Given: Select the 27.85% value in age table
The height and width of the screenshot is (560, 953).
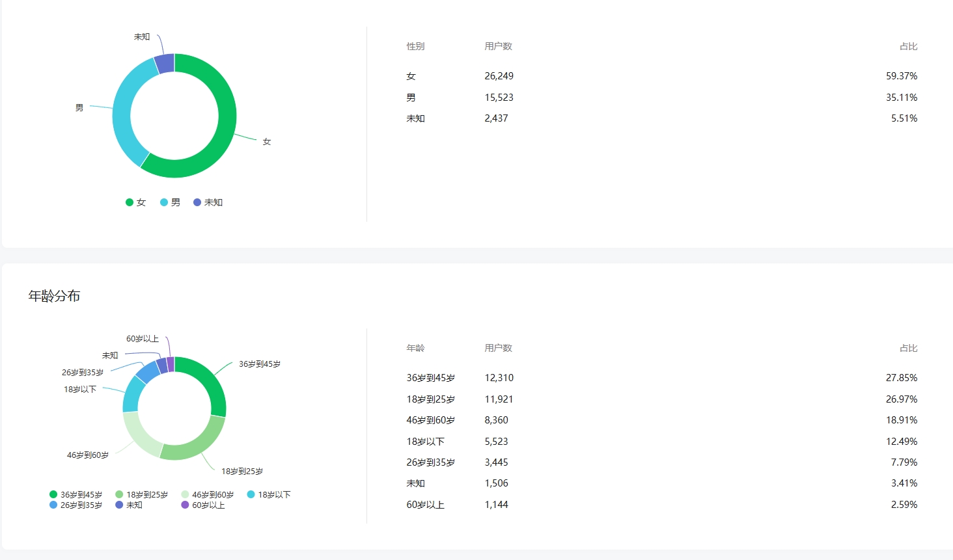Looking at the screenshot, I should coord(901,378).
